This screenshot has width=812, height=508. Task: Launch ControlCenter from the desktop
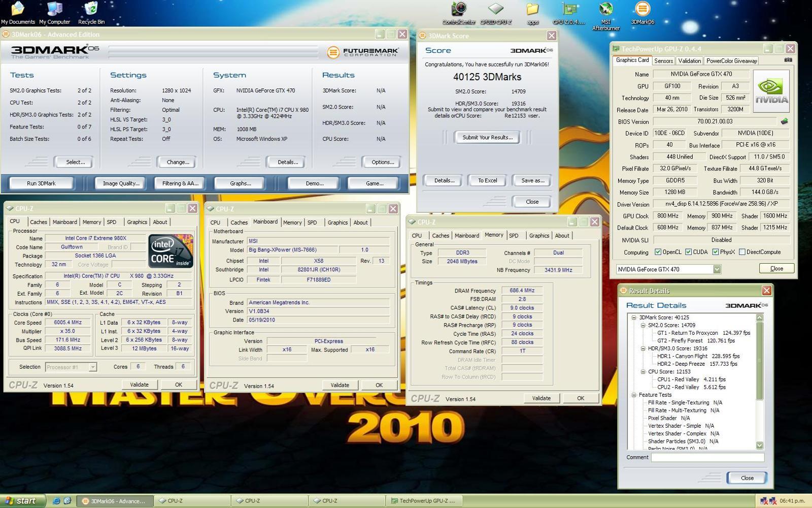point(459,13)
